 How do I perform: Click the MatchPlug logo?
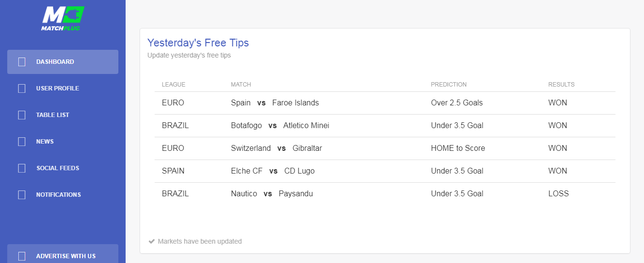(x=63, y=18)
